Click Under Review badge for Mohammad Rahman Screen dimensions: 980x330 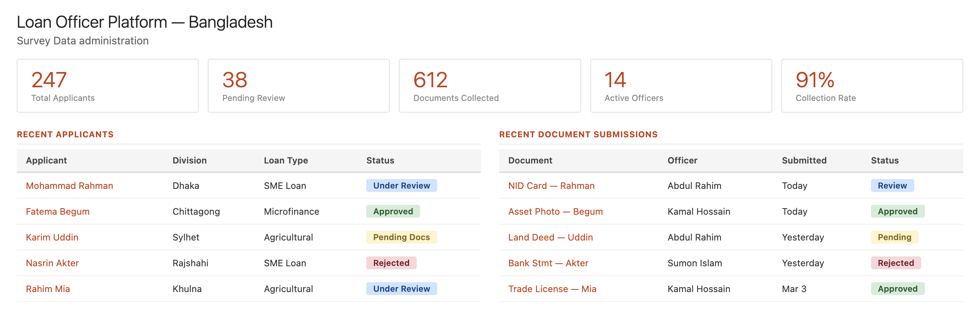(x=401, y=186)
